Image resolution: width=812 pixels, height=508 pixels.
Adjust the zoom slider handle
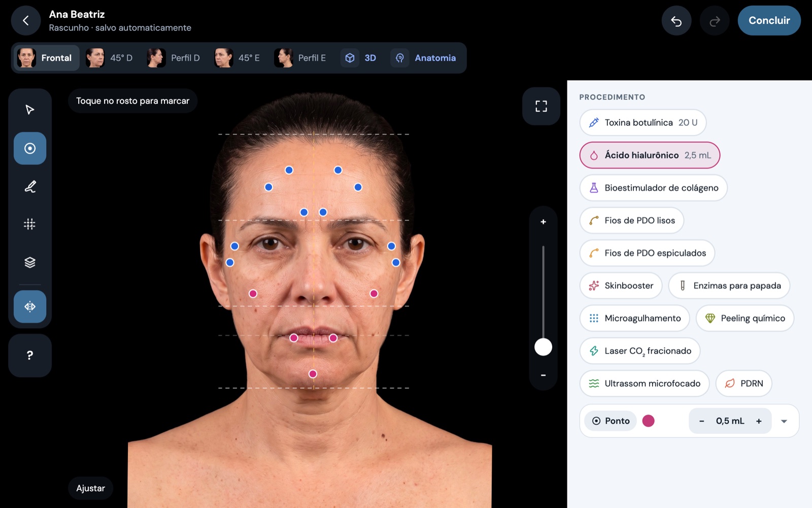pyautogui.click(x=543, y=347)
